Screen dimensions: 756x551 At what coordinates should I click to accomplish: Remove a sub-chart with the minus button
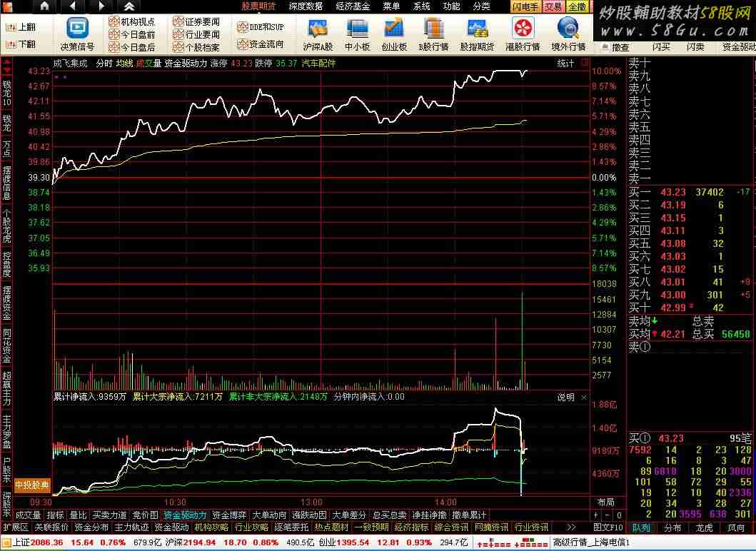coord(608,515)
